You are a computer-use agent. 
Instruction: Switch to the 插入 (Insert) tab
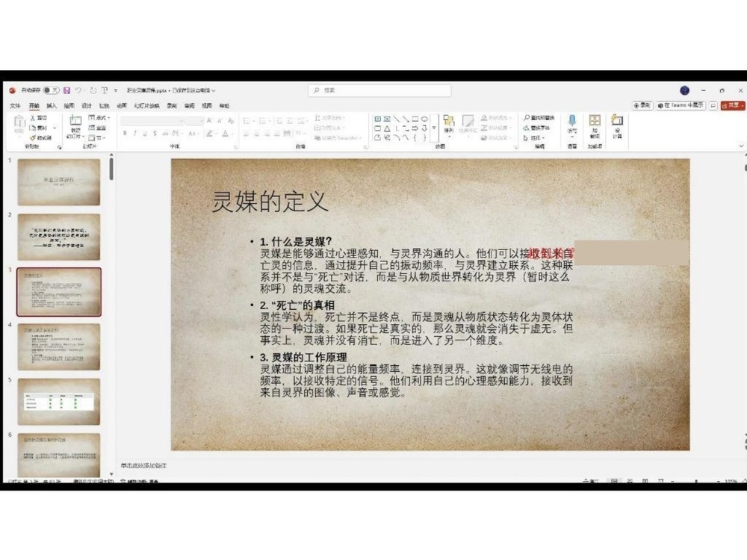click(x=52, y=106)
